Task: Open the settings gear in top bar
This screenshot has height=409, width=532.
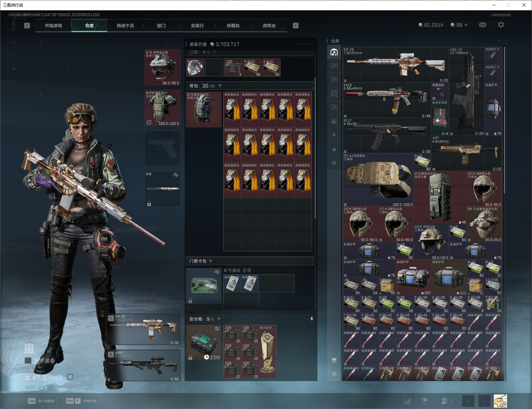Action: 501,25
